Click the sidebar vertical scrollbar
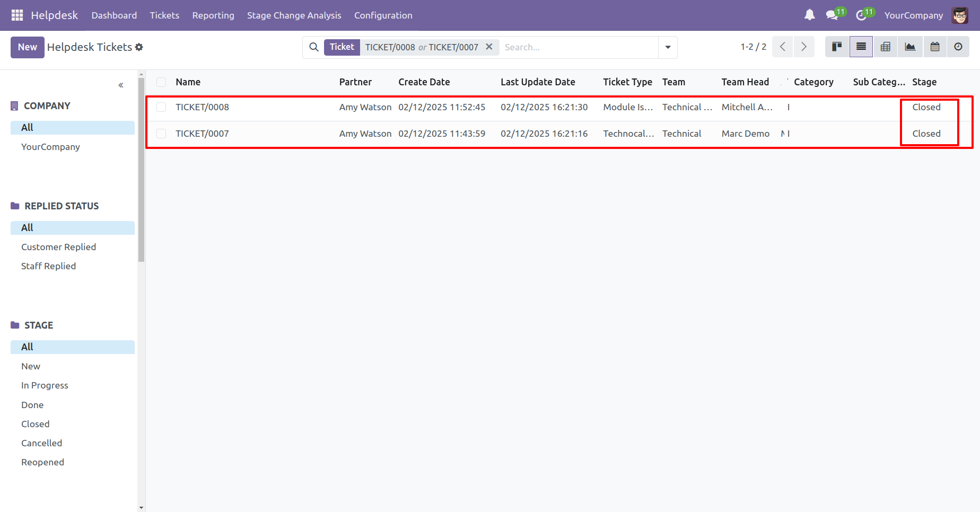Image resolution: width=980 pixels, height=512 pixels. (141, 170)
